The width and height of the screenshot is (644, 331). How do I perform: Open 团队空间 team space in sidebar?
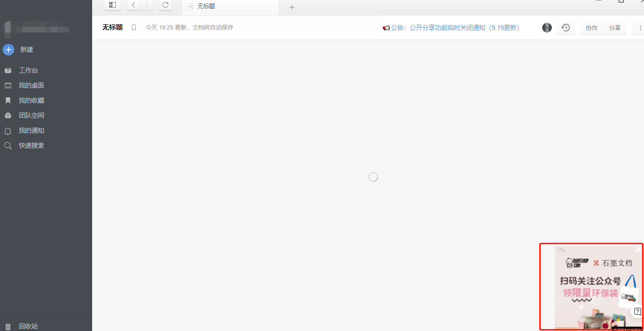coord(32,115)
